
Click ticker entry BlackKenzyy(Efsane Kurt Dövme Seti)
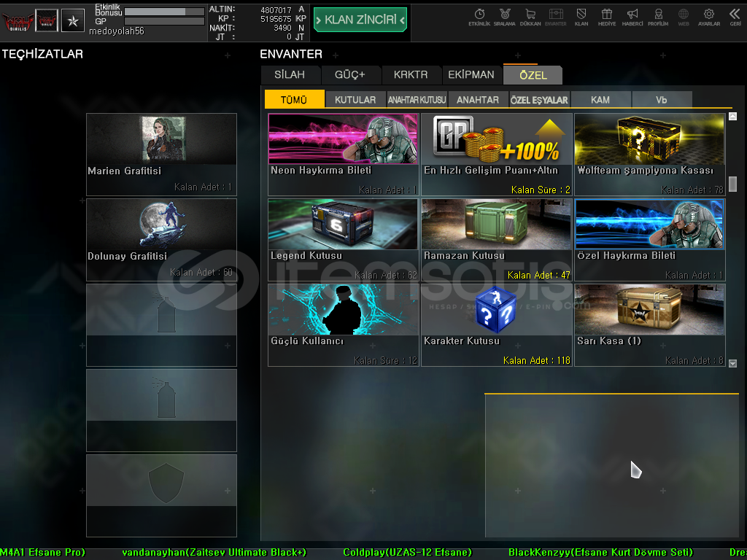click(x=601, y=553)
